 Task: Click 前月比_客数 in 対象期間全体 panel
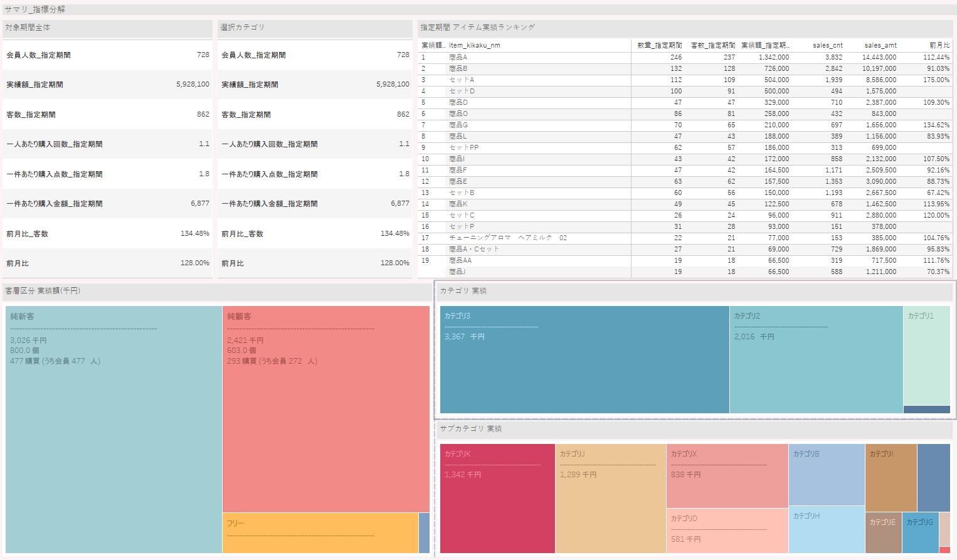pos(27,234)
